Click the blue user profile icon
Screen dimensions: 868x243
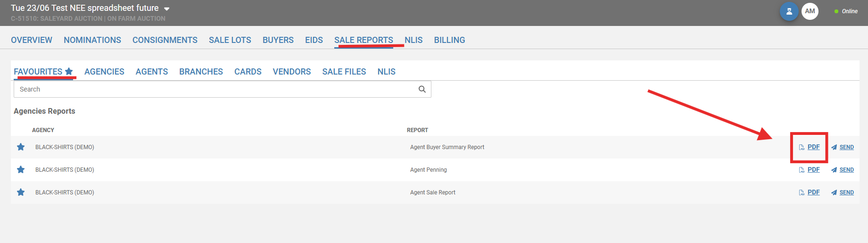[x=789, y=11]
